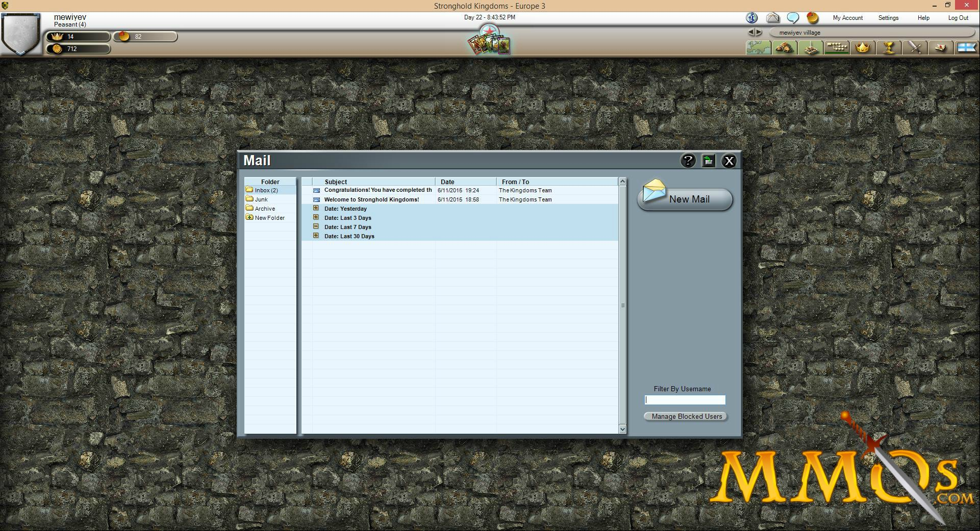Expand the Date: Last 30 Days group
The image size is (980, 531).
[x=316, y=236]
